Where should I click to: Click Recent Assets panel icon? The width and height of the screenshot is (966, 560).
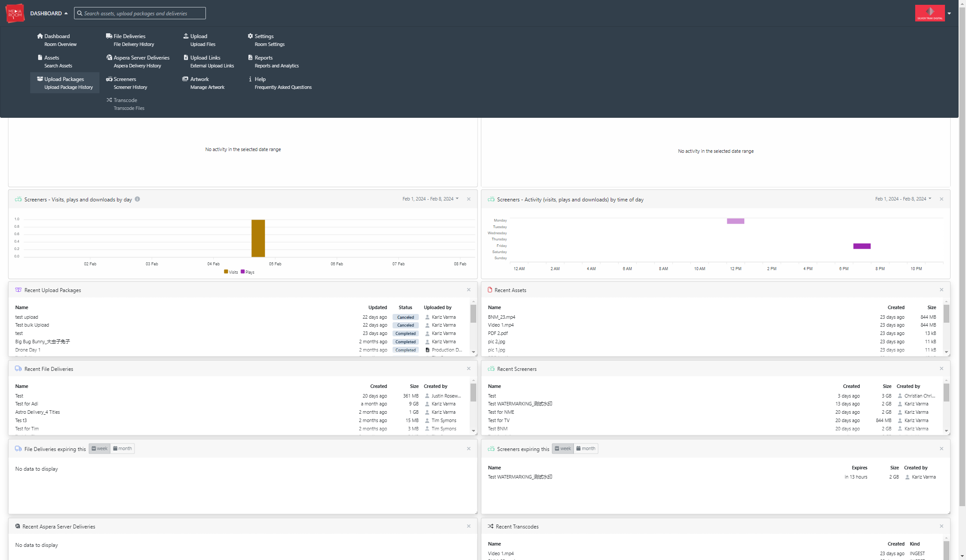490,290
